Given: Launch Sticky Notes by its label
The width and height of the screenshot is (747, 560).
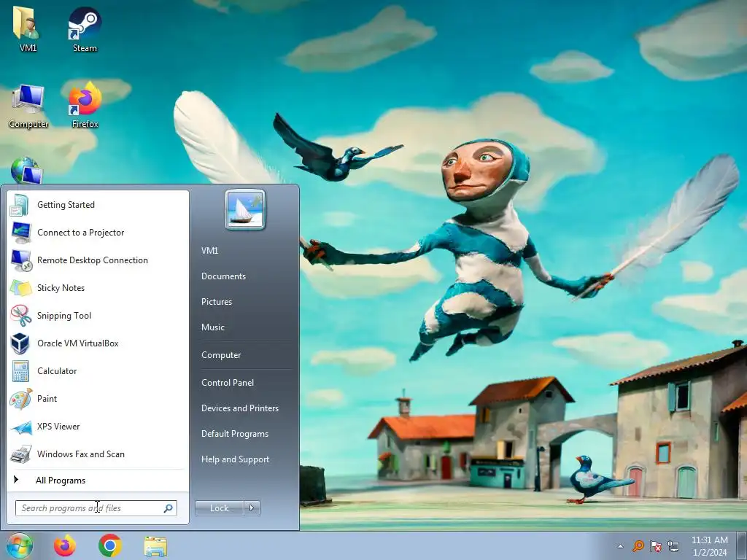Looking at the screenshot, I should click(61, 287).
